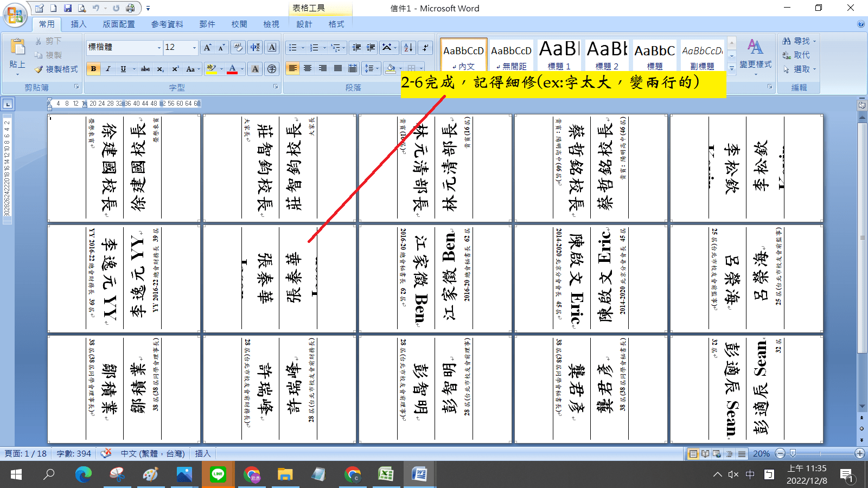The height and width of the screenshot is (488, 868).
Task: Apply the 標題 1 heading style
Action: (x=559, y=55)
